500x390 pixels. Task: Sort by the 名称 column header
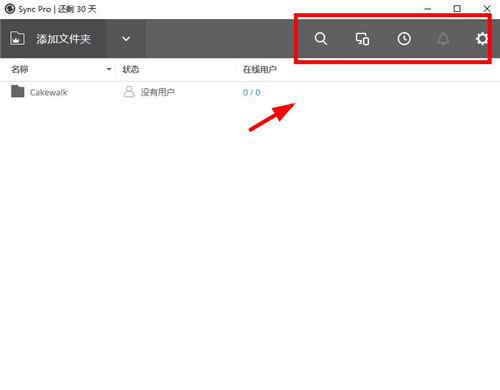coord(20,69)
